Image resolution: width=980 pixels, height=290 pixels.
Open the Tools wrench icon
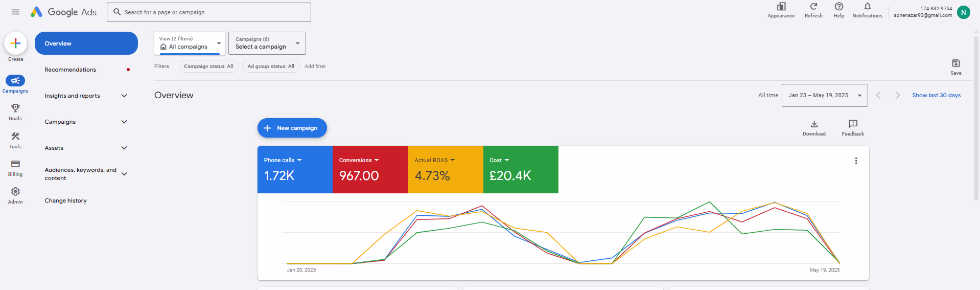coord(15,137)
